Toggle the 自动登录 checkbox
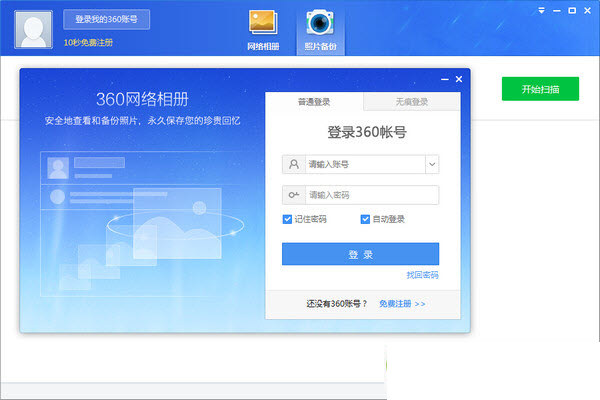This screenshot has height=400, width=600. (365, 219)
